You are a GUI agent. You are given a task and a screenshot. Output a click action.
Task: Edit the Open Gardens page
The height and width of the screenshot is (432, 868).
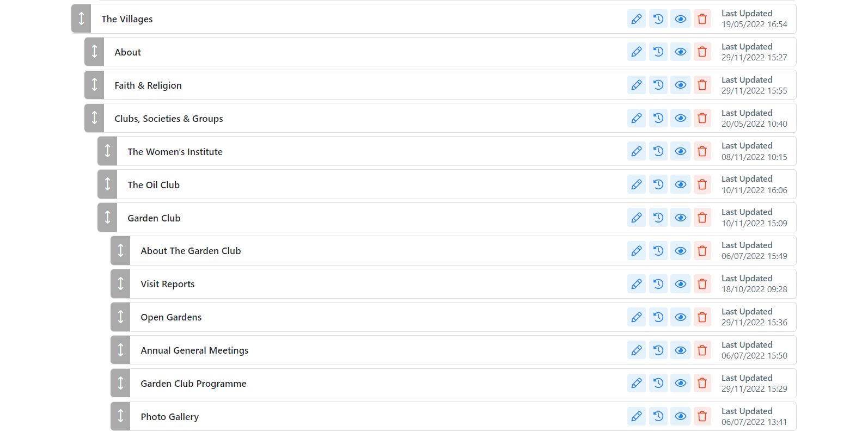pyautogui.click(x=636, y=317)
